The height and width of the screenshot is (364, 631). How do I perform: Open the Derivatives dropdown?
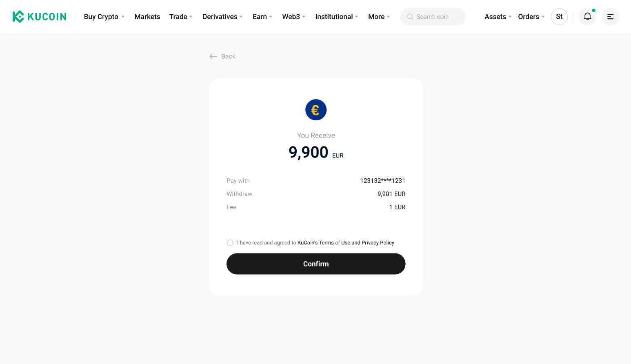tap(222, 17)
